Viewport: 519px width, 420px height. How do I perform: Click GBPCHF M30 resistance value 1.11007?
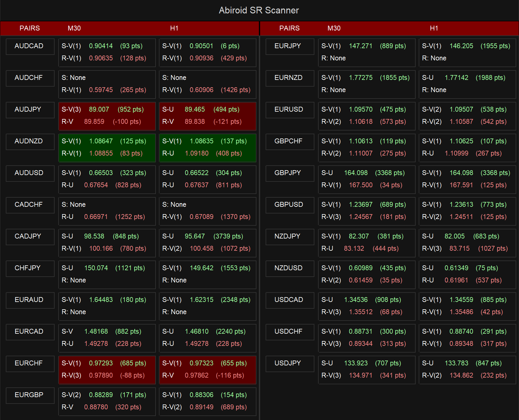click(361, 153)
